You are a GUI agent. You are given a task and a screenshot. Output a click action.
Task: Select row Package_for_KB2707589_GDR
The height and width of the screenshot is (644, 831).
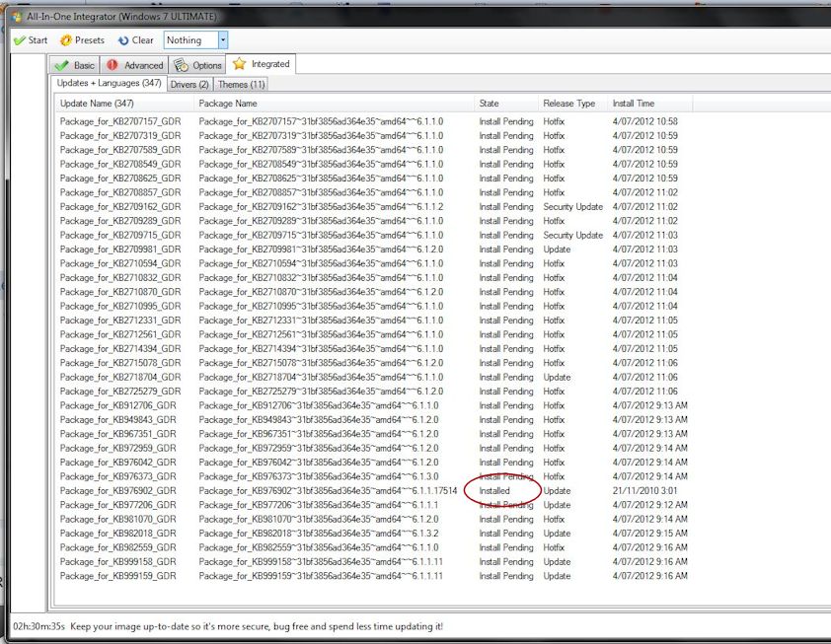pos(374,150)
